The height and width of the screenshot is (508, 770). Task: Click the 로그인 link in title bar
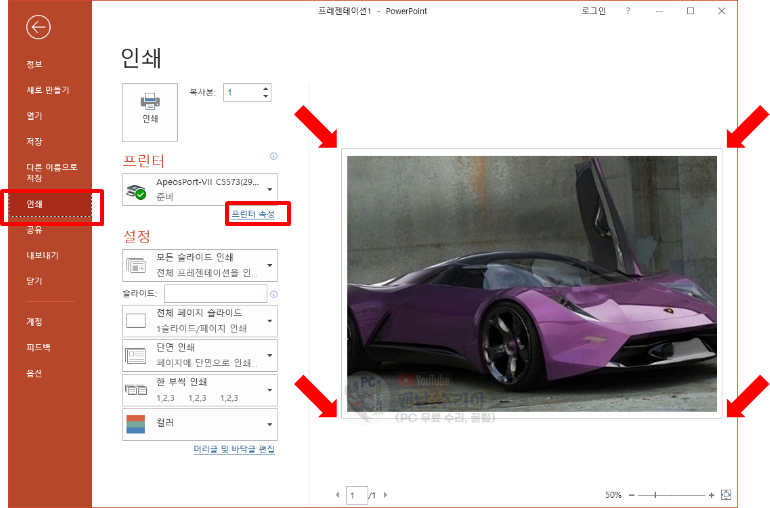click(594, 11)
